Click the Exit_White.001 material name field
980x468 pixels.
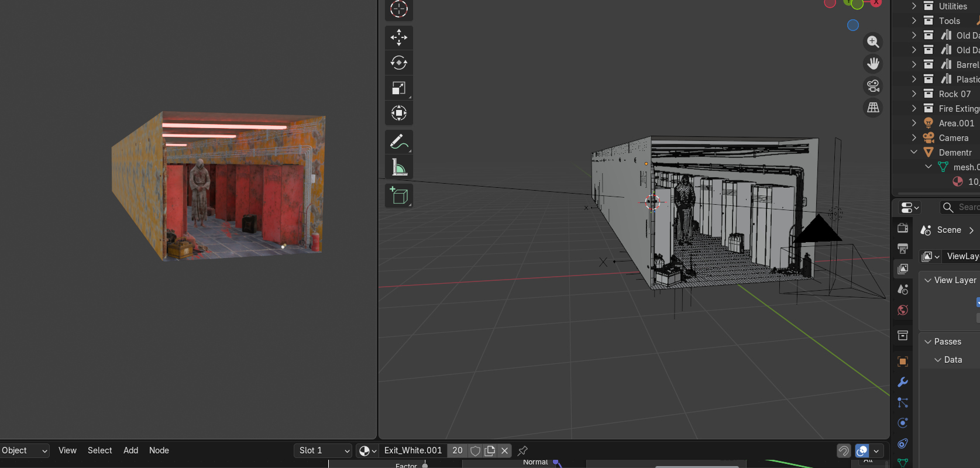[x=413, y=450]
